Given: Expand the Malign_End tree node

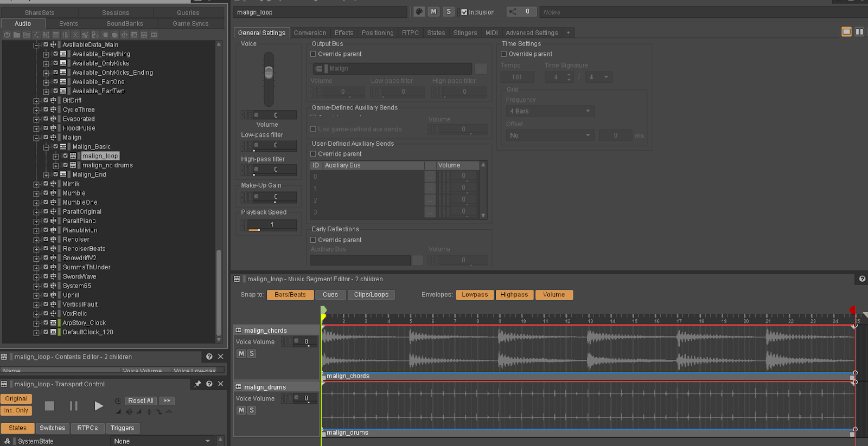Looking at the screenshot, I should tap(46, 175).
